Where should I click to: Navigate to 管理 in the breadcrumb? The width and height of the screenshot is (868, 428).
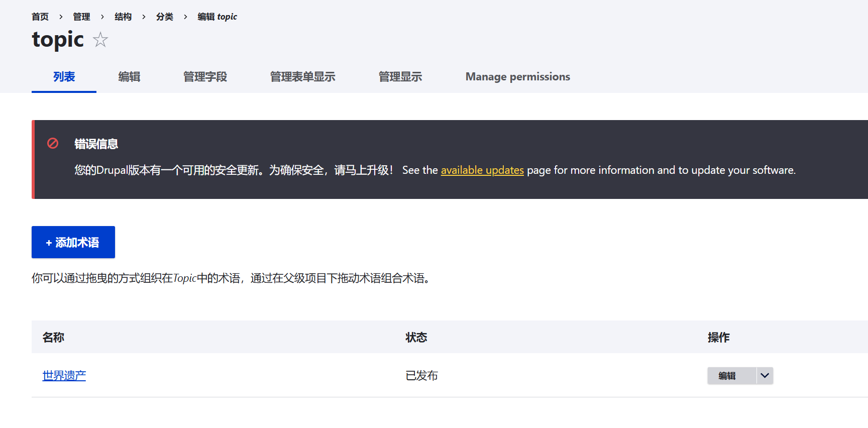coord(81,17)
